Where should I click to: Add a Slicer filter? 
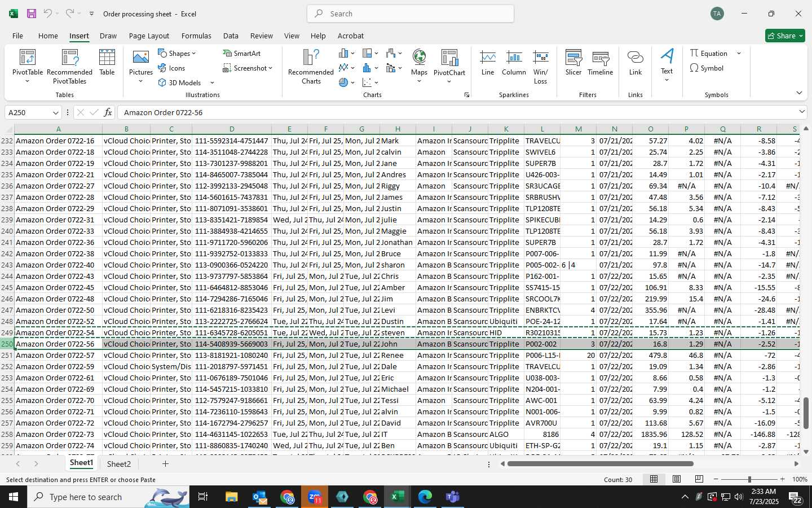tap(573, 63)
